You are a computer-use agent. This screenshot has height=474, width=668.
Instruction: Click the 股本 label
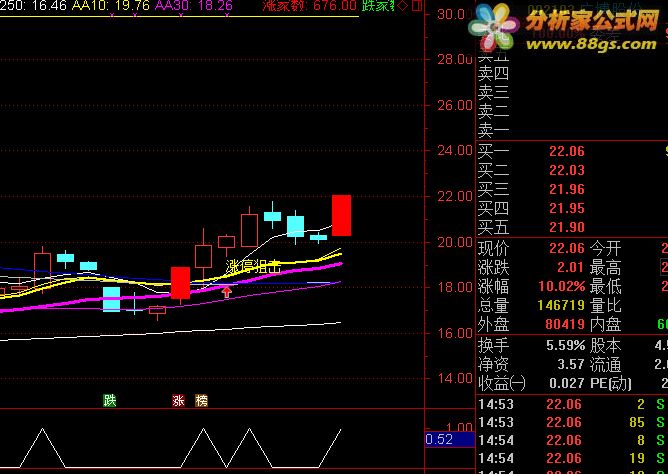(x=605, y=345)
